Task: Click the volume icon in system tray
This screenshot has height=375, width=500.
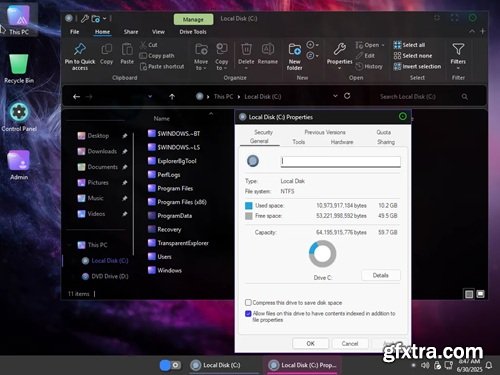Action: point(425,365)
